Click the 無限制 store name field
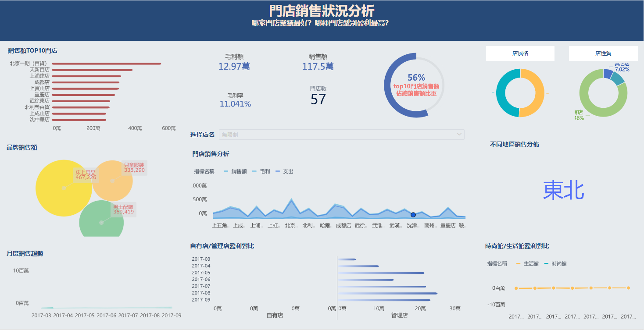Viewport: 644px width, 330px height. pyautogui.click(x=338, y=135)
